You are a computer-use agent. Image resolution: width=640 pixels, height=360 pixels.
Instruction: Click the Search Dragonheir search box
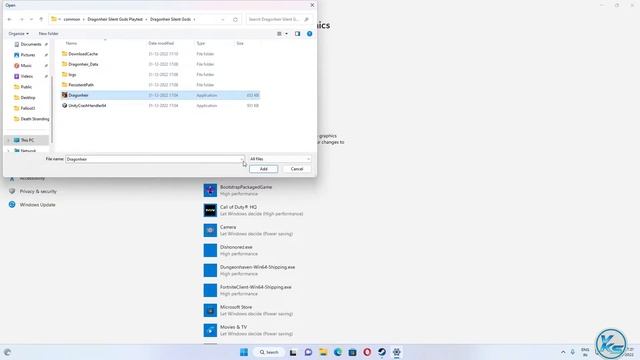279,19
